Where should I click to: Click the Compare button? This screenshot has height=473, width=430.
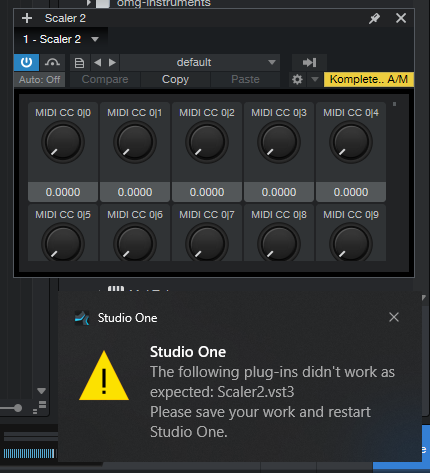(x=105, y=79)
